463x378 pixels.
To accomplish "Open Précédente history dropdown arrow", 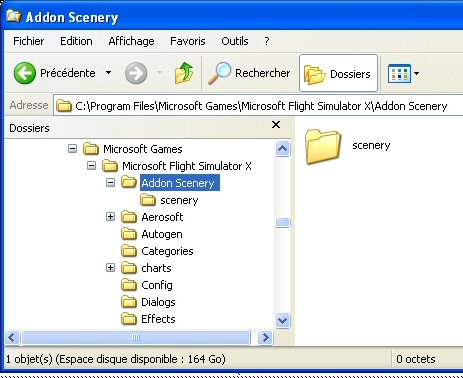I will pyautogui.click(x=108, y=72).
